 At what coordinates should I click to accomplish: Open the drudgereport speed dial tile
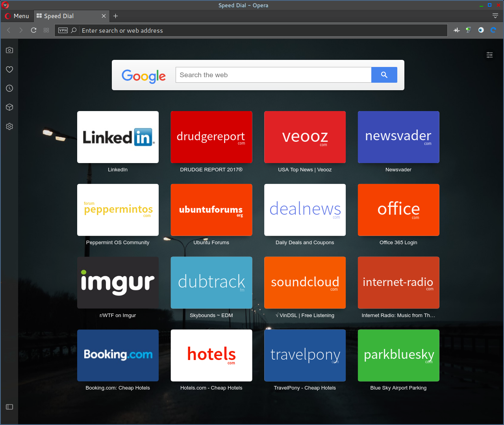211,137
